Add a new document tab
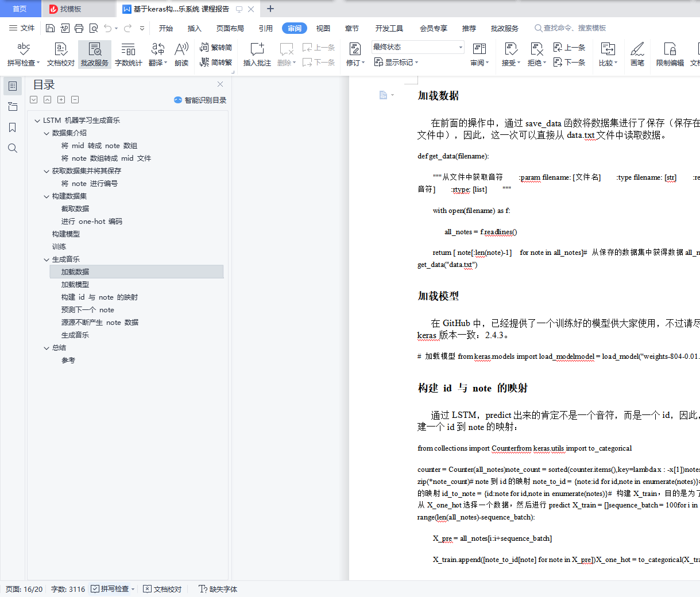Image resolution: width=700 pixels, height=597 pixels. pos(270,9)
